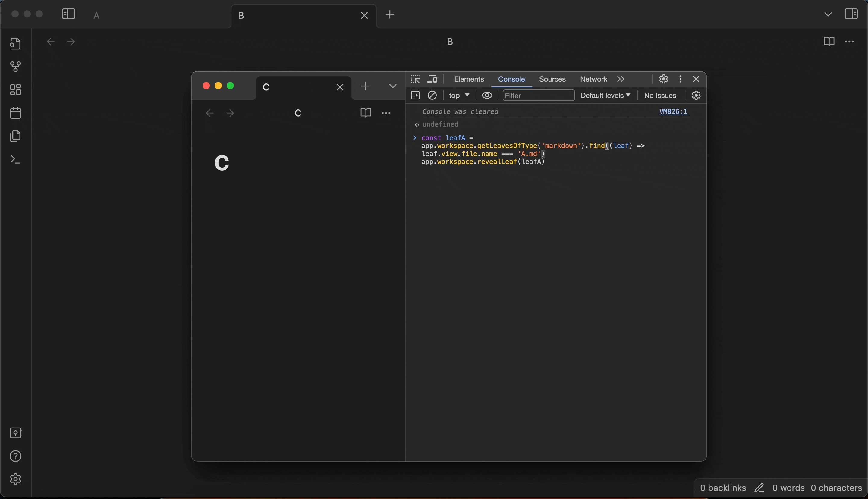Expand tab list dropdown in main window

[x=828, y=14]
